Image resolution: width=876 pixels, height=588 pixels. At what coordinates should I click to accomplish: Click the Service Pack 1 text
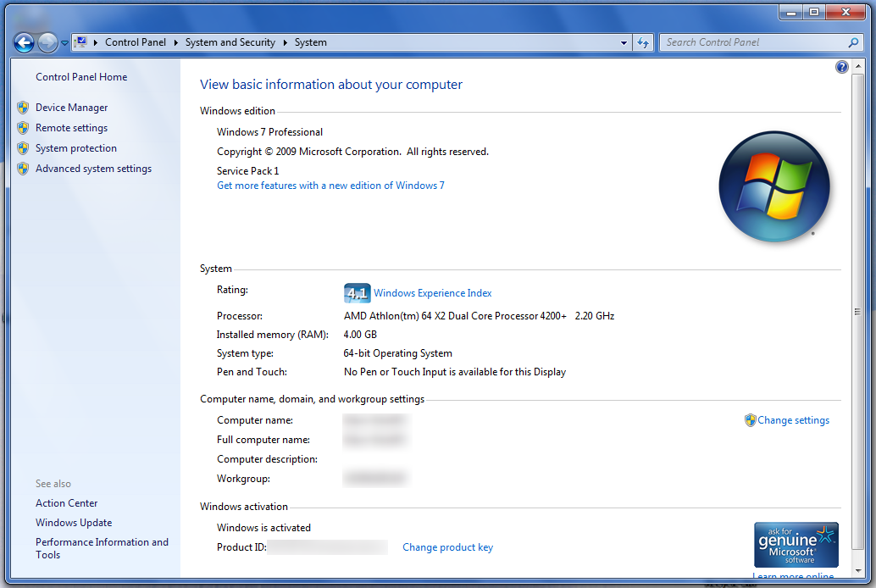pos(247,171)
